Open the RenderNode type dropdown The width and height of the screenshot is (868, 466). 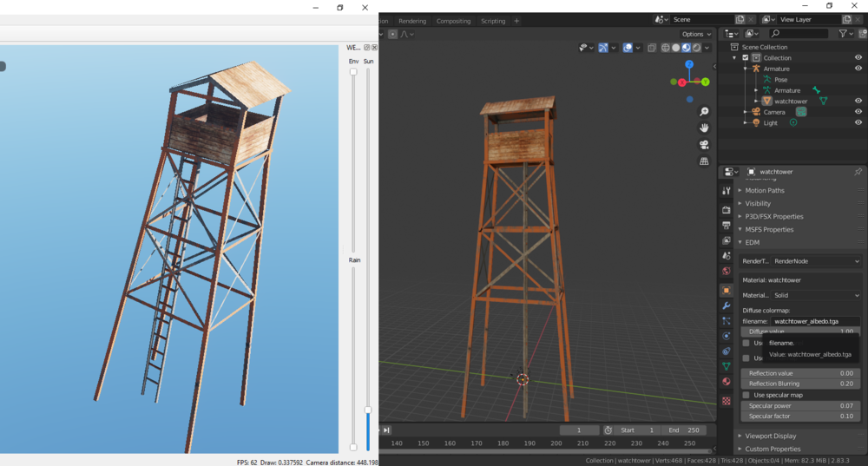point(816,260)
